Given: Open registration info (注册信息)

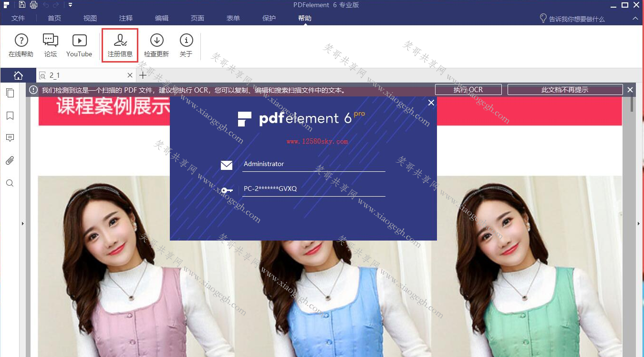Looking at the screenshot, I should (120, 45).
